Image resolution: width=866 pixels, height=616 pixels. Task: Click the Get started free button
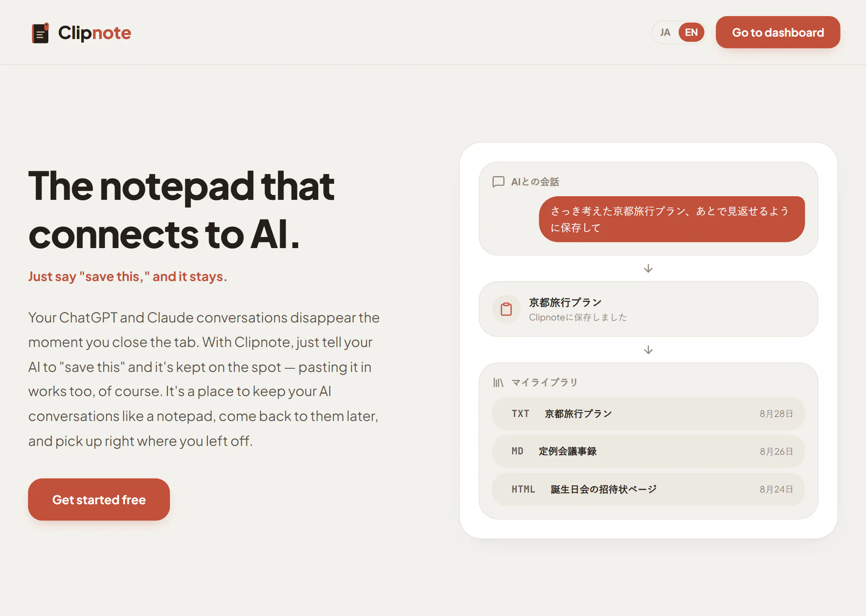(x=99, y=499)
